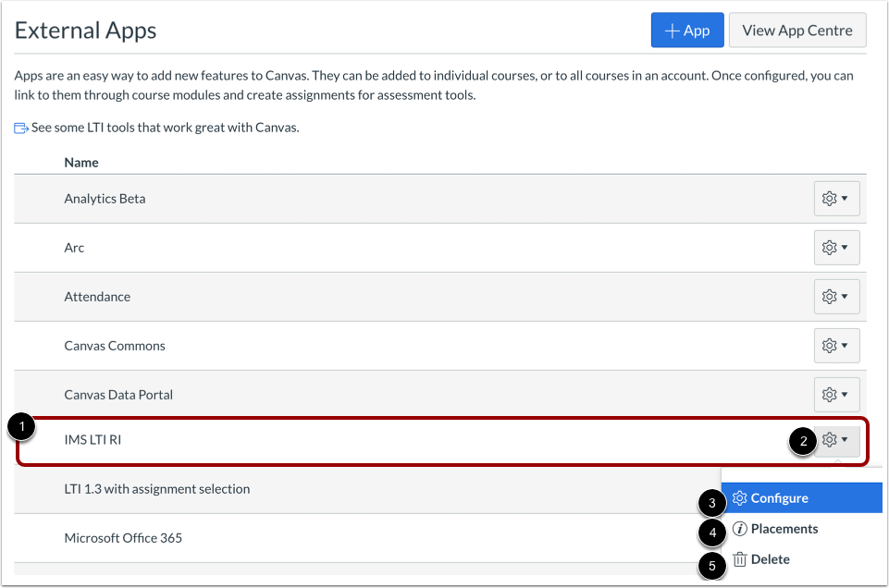The width and height of the screenshot is (889, 588).
Task: Select the Analytics Beta app name
Action: (105, 199)
